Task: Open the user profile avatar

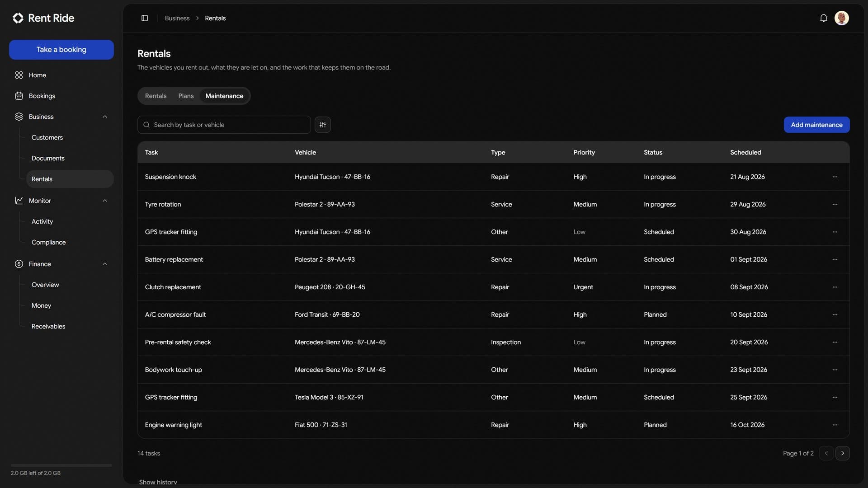Action: (x=841, y=18)
